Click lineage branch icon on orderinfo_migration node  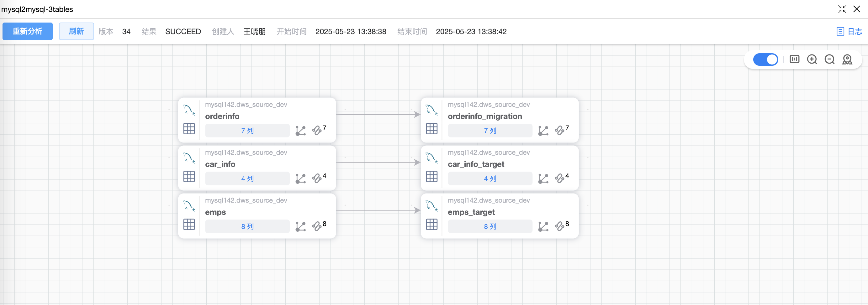click(x=543, y=131)
